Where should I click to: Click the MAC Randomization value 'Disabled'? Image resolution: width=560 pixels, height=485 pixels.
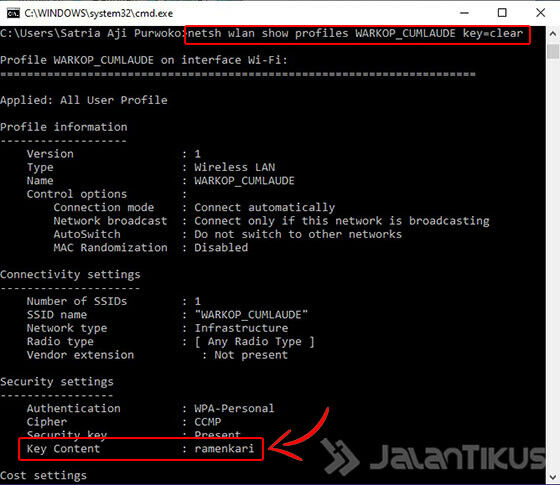tap(221, 248)
